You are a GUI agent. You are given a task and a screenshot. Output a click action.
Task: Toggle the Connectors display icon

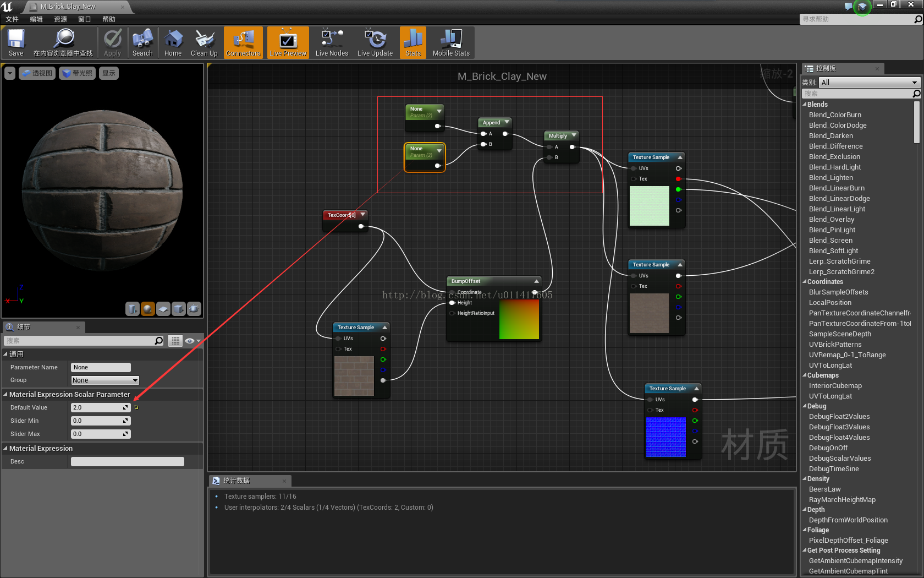tap(243, 42)
